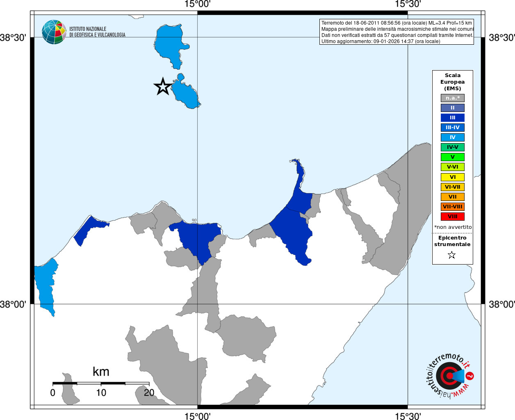Click the Scala Europea (EMS) legend title
This screenshot has width=515, height=420.
[x=453, y=82]
